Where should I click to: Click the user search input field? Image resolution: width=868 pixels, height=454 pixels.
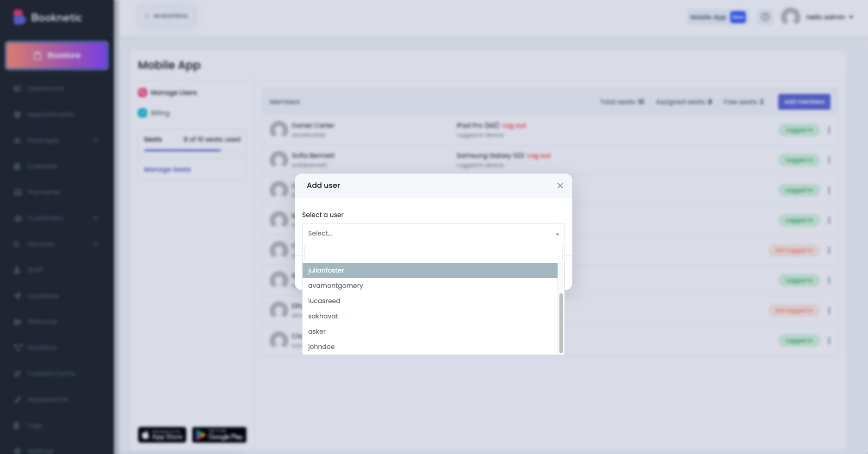[x=433, y=253]
